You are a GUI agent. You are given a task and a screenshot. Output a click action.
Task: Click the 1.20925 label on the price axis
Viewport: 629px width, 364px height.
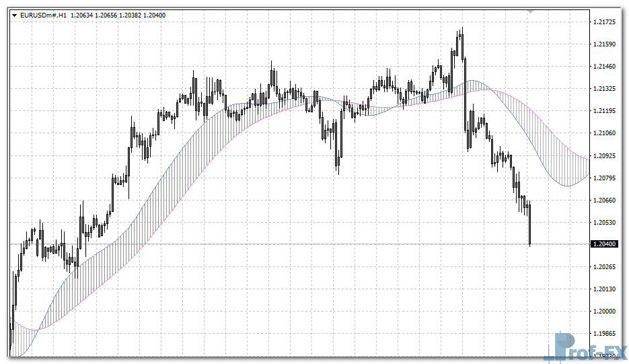tap(607, 155)
